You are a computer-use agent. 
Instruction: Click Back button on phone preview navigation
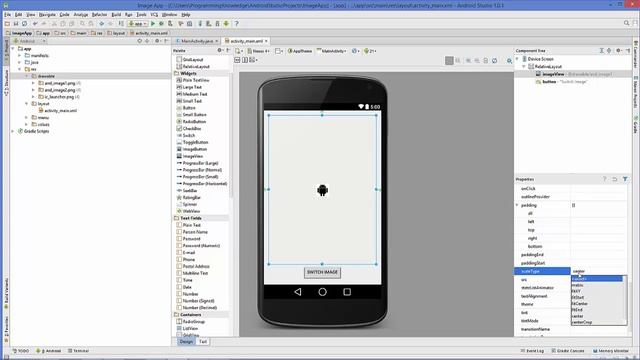pos(298,292)
